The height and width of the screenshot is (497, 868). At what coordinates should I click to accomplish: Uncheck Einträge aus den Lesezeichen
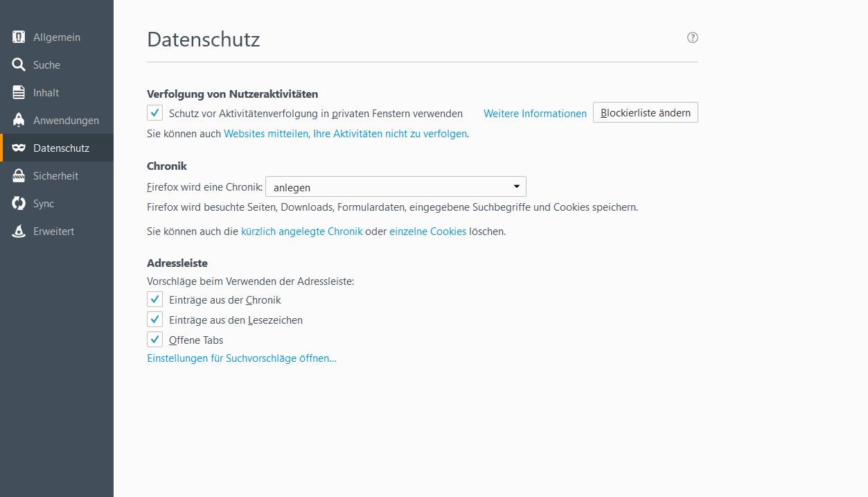tap(154, 320)
